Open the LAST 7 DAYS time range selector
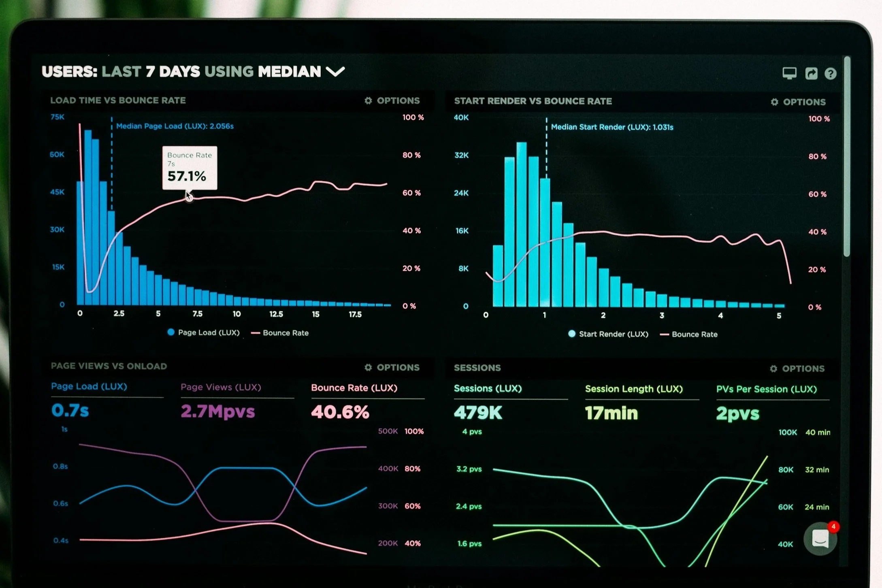Viewport: 882px width, 588px height. 150,72
